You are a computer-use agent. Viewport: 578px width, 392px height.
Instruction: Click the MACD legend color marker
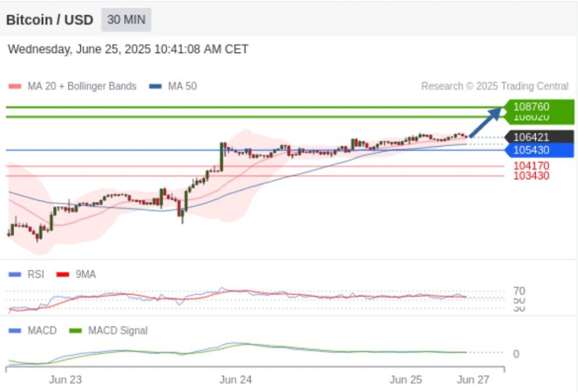pyautogui.click(x=15, y=331)
